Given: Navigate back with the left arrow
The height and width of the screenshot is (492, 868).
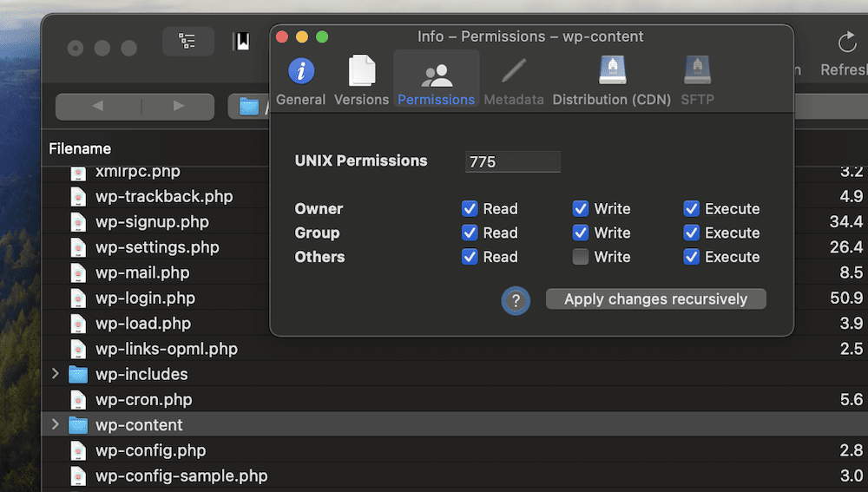Looking at the screenshot, I should tap(98, 106).
